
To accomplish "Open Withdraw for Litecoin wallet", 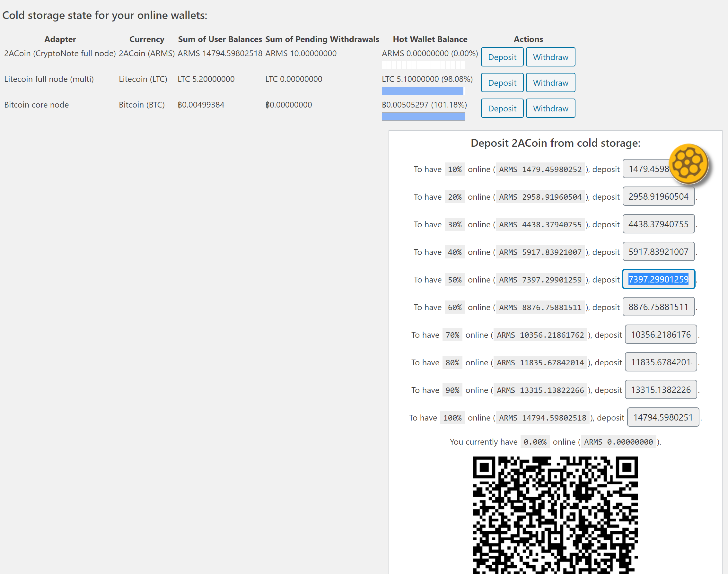I will pyautogui.click(x=550, y=83).
